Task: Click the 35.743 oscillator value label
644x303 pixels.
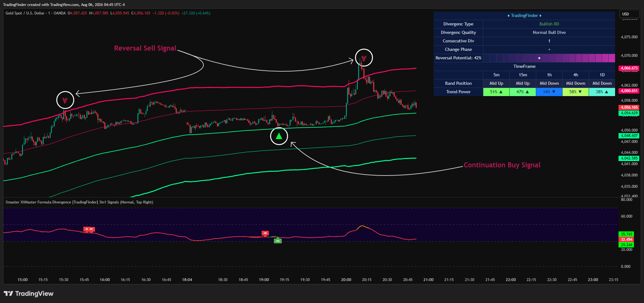Action: tap(626, 234)
